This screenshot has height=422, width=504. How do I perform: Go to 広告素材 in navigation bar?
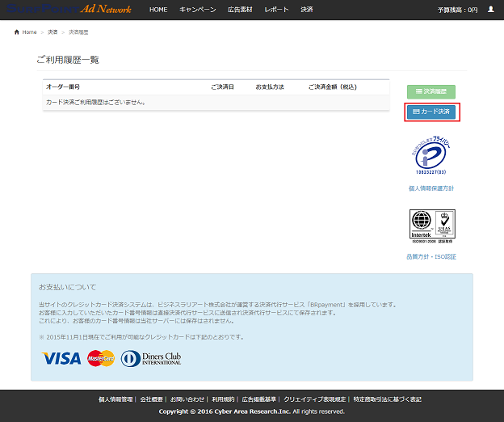click(239, 10)
